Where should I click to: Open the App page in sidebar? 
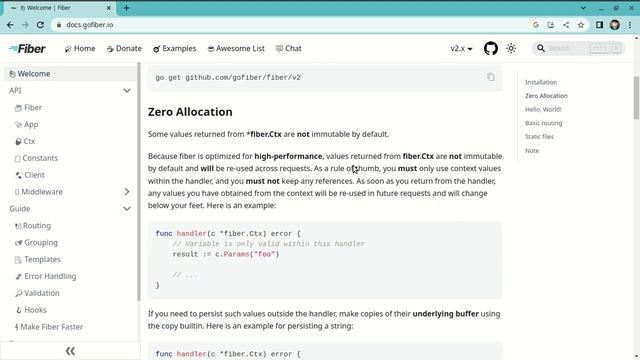tap(27, 124)
